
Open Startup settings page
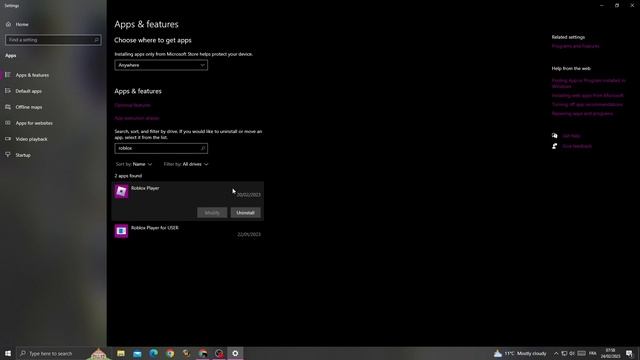point(23,155)
